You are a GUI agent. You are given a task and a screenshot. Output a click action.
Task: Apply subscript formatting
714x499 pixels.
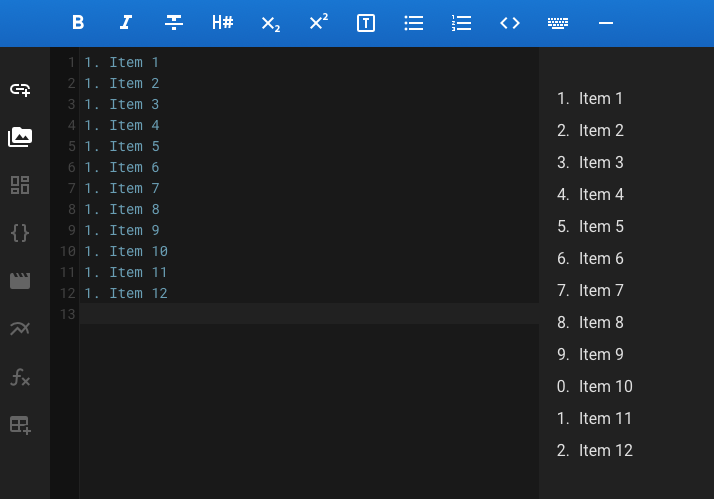coord(270,23)
